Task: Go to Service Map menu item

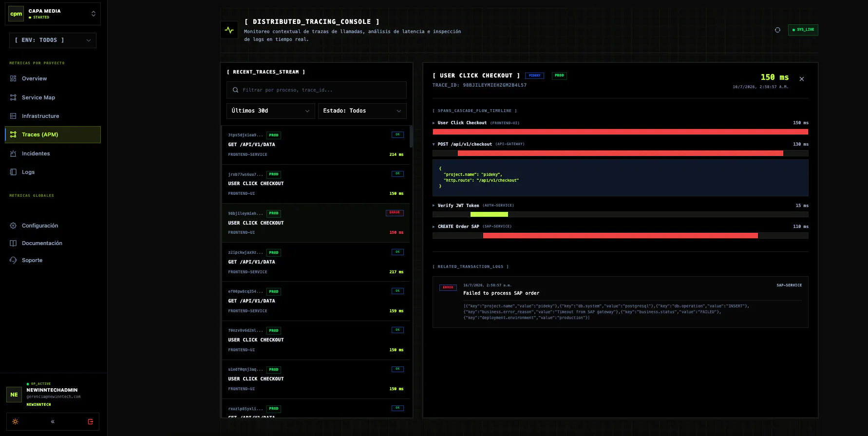Action: point(53,97)
